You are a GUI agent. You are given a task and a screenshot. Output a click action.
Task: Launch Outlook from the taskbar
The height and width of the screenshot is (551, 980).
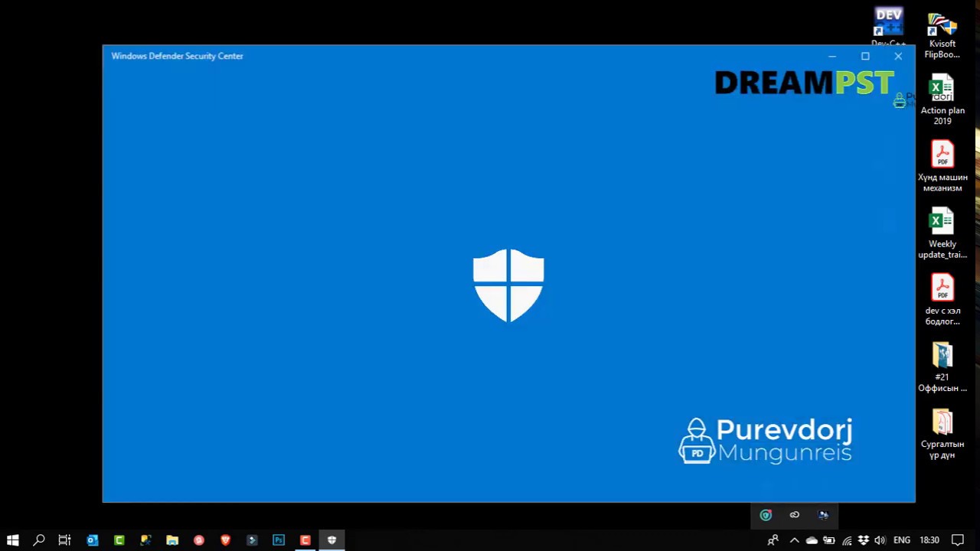pyautogui.click(x=93, y=540)
